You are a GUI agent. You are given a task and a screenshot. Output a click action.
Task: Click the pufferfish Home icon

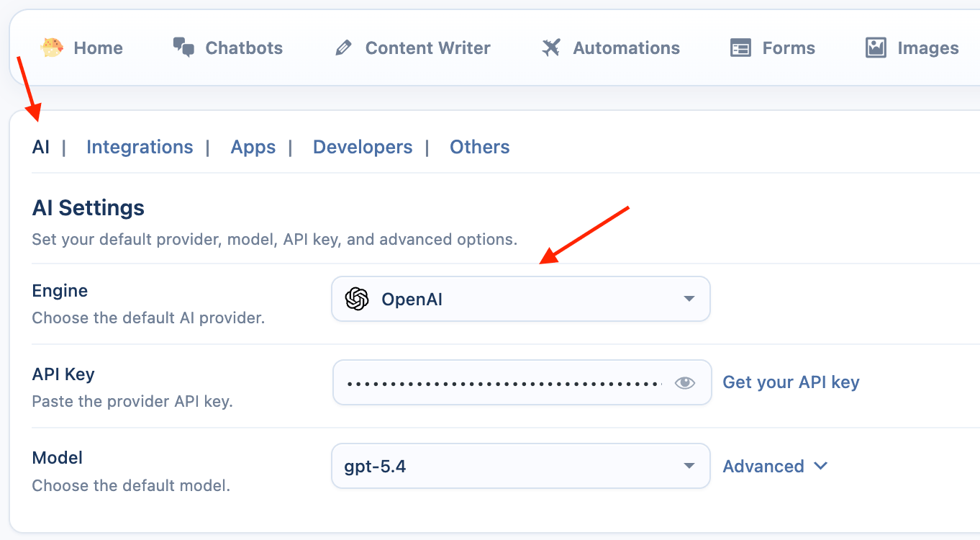tap(52, 48)
